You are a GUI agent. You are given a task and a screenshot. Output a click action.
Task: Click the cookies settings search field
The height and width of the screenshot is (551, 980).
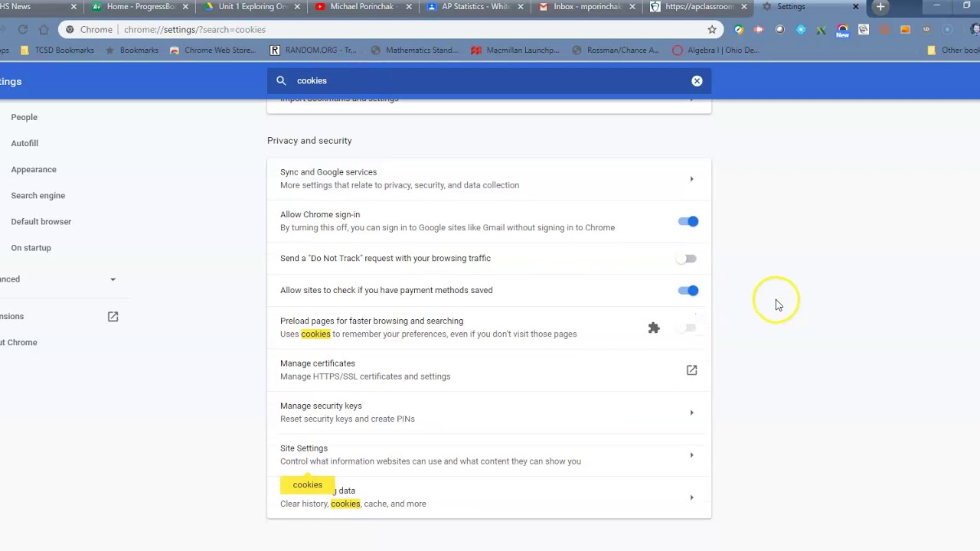coord(489,81)
